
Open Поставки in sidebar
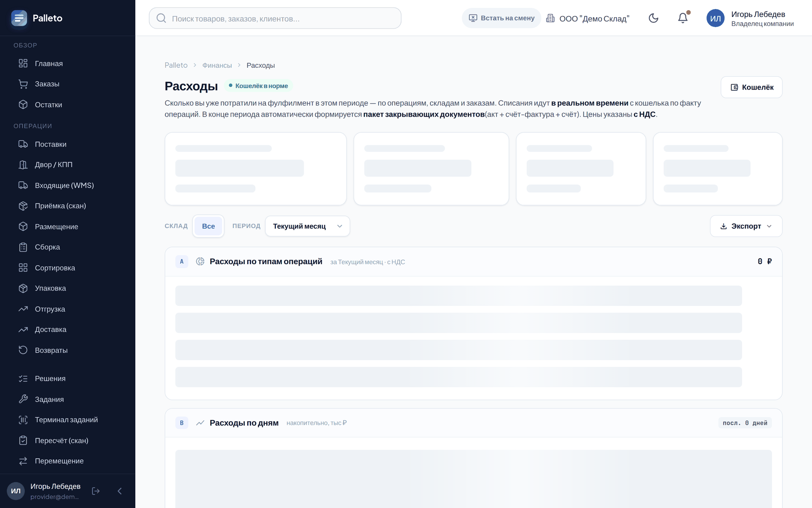tap(68, 144)
